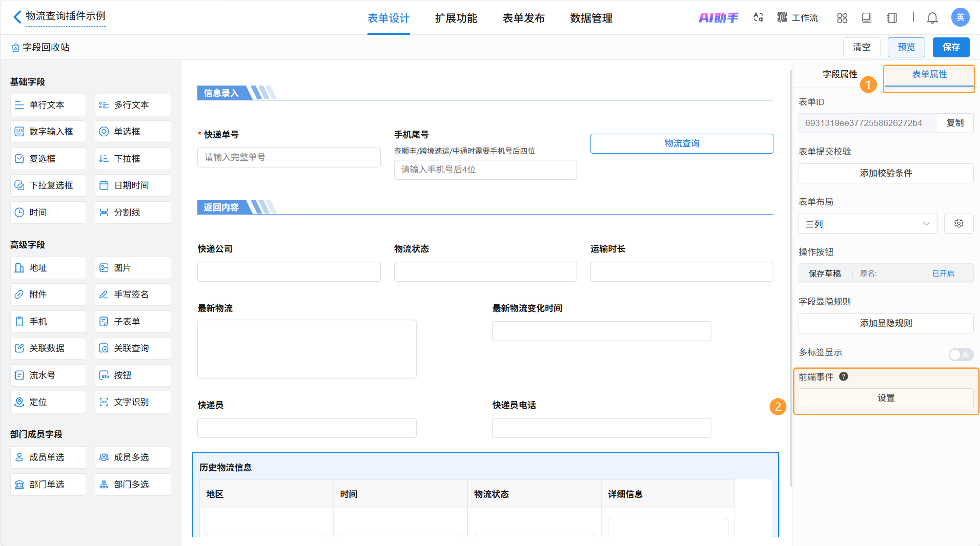Open the notification bell
Image resolution: width=980 pixels, height=546 pixels.
pos(932,18)
